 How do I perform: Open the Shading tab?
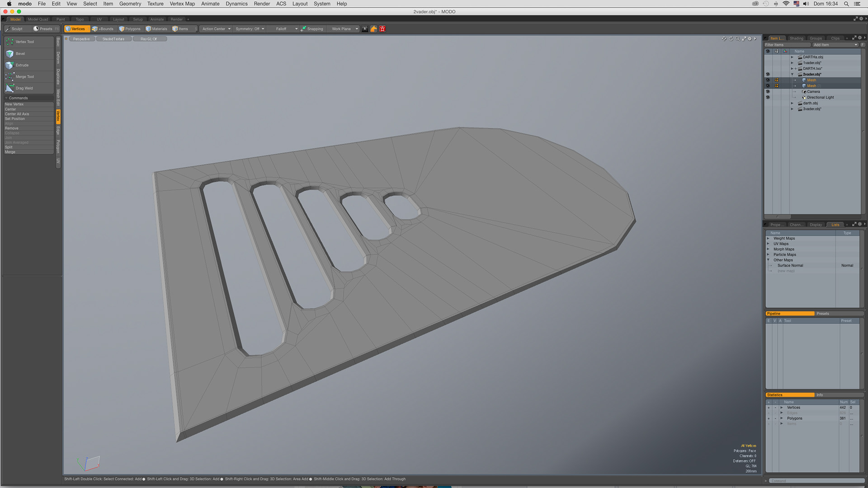796,38
